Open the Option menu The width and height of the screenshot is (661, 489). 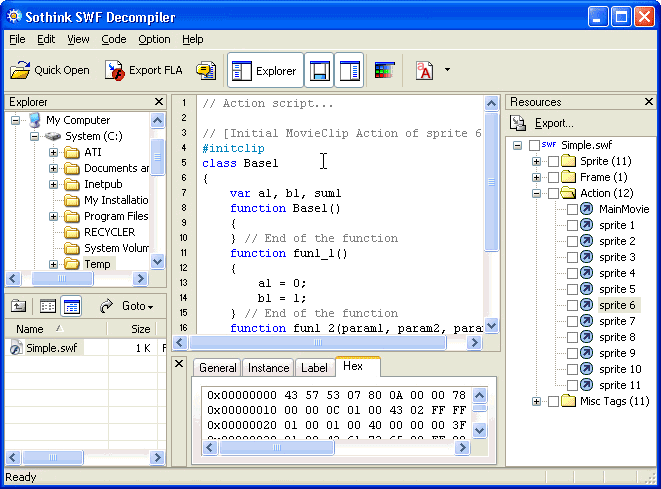[x=154, y=39]
